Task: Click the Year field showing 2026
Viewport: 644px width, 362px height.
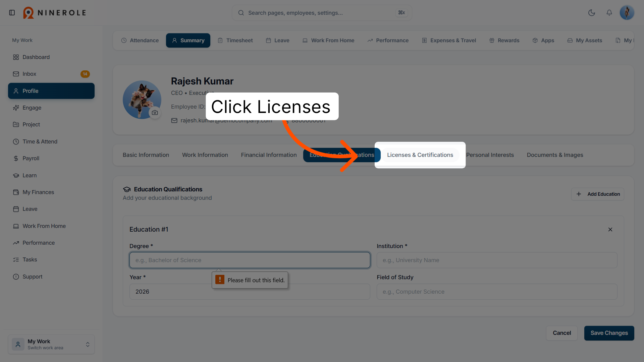Action: coord(250,292)
